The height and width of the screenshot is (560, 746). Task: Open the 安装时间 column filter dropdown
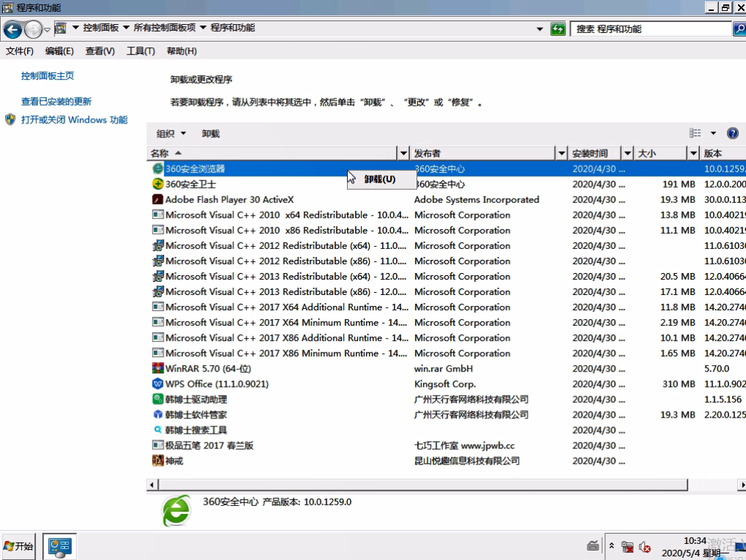[x=628, y=153]
